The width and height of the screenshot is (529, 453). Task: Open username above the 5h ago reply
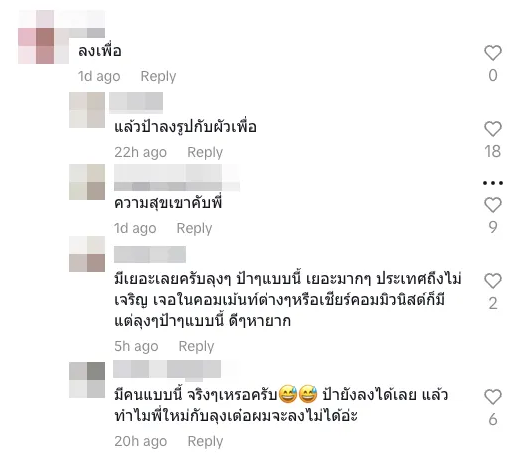click(x=150, y=254)
